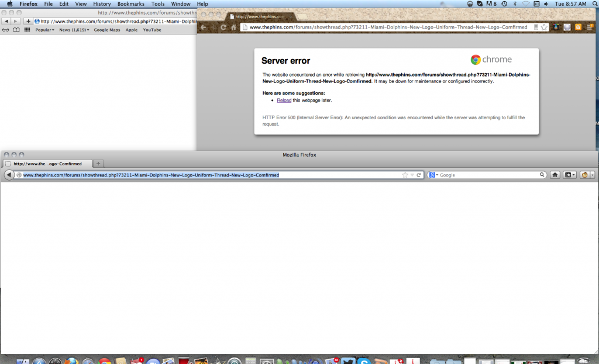Open the search engine dropdown in Firefox
This screenshot has height=364, width=599.
tap(433, 175)
